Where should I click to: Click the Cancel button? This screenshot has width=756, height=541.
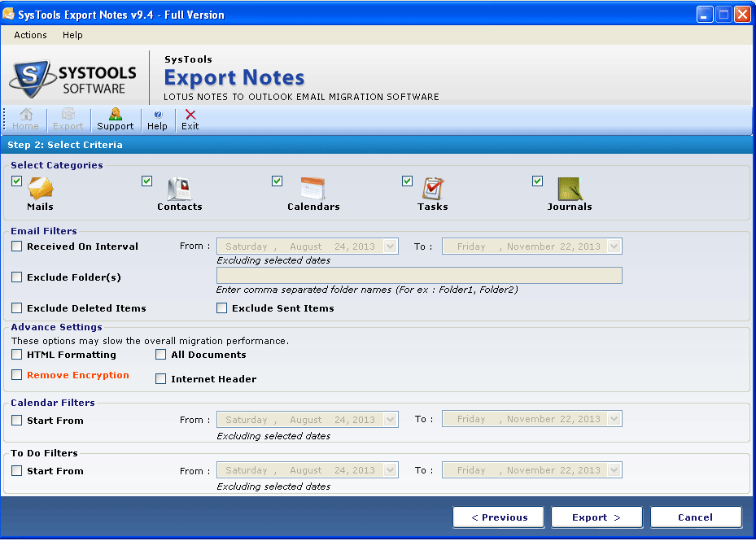tap(696, 517)
